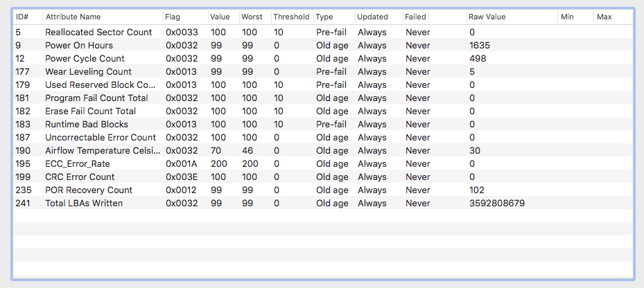Image resolution: width=644 pixels, height=288 pixels.
Task: Click the Min column header
Action: click(575, 17)
